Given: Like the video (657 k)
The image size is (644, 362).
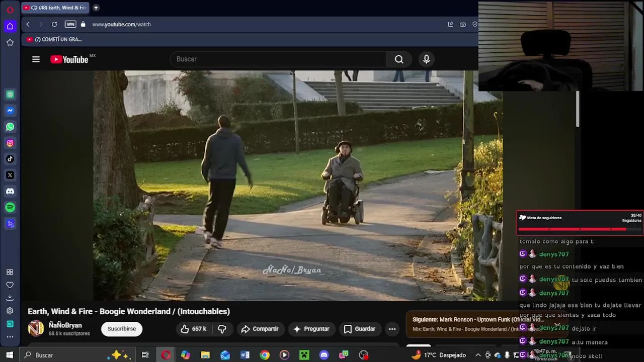Looking at the screenshot, I should tap(193, 329).
